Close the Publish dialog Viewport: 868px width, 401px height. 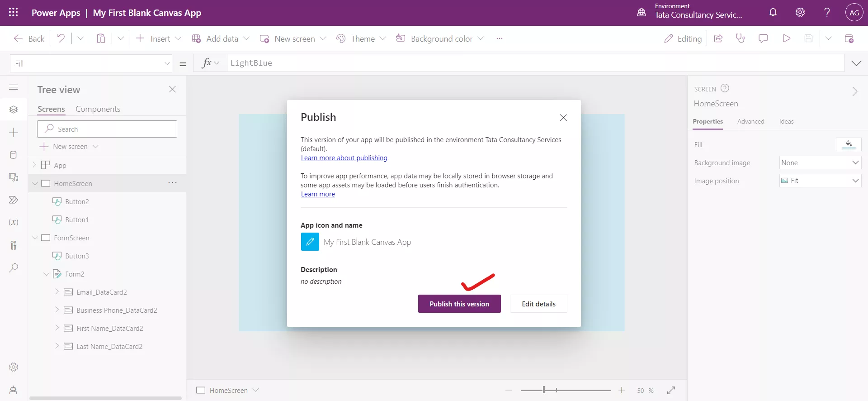click(563, 118)
